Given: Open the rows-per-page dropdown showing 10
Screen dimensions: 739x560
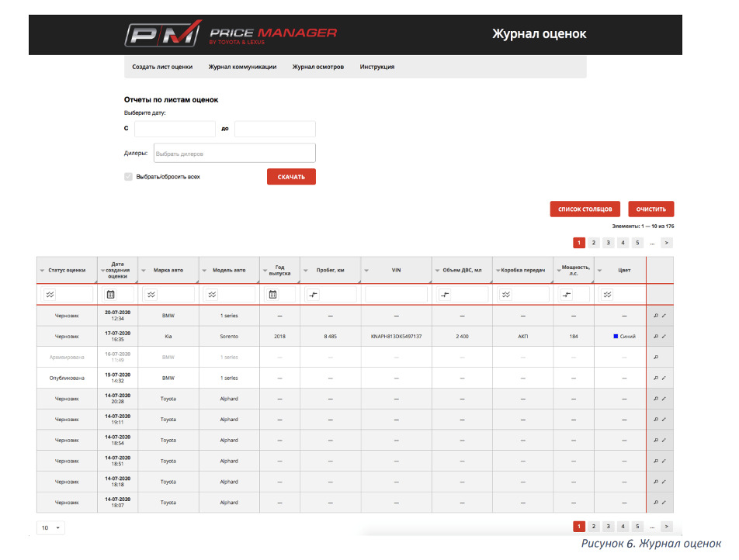Looking at the screenshot, I should [50, 527].
